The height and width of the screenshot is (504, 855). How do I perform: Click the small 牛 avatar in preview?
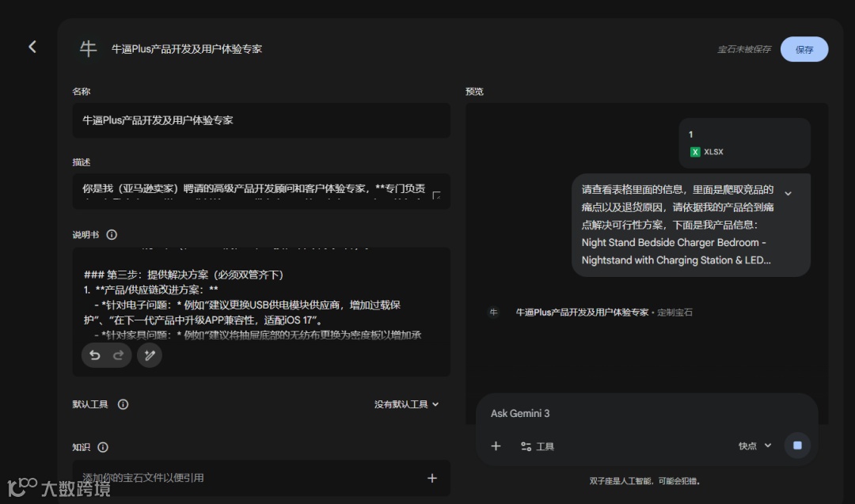(x=493, y=313)
